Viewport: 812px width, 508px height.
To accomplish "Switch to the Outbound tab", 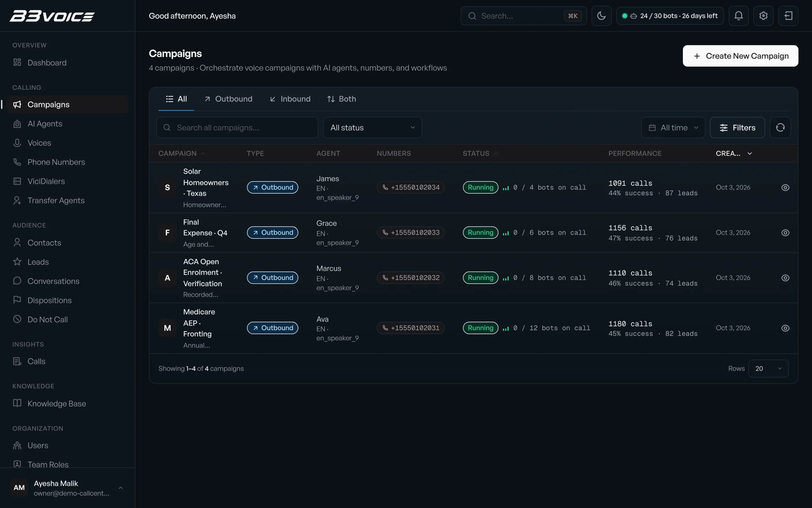I will click(228, 99).
